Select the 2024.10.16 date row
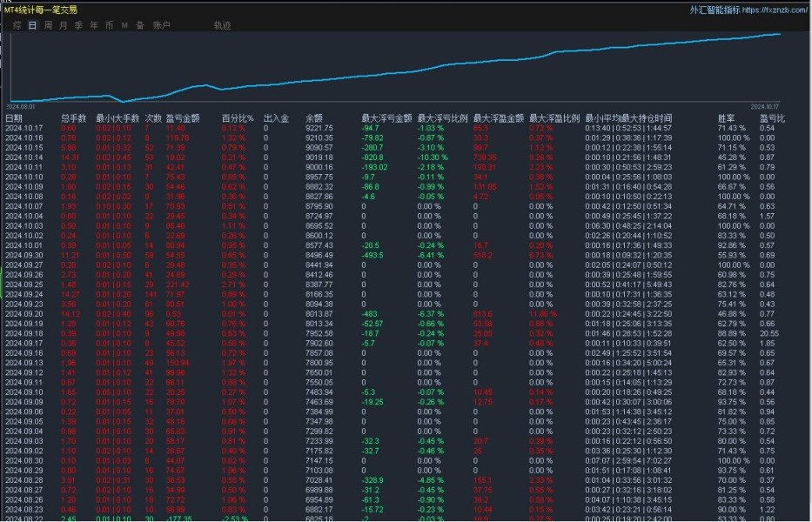The height and width of the screenshot is (522, 812). pos(24,137)
